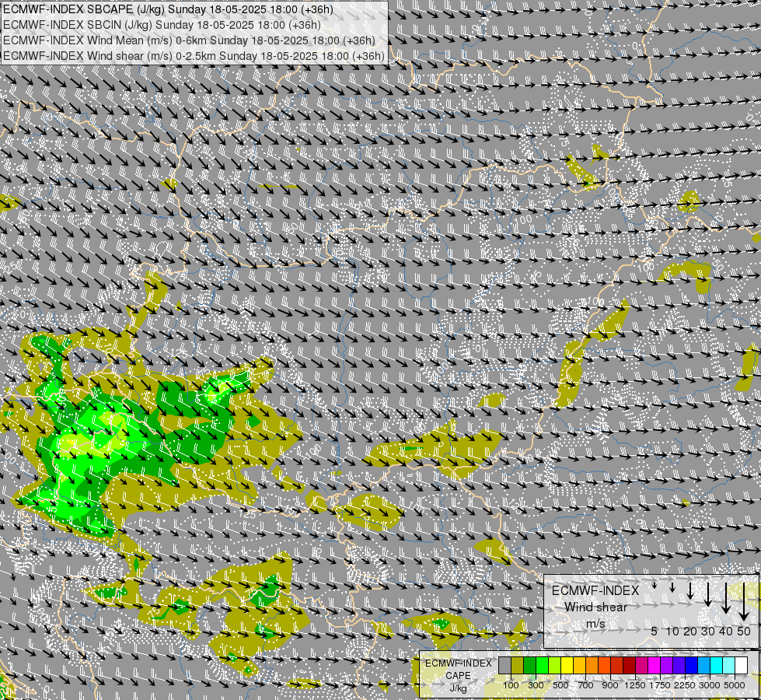Select the amber CAPE legend swatch

coord(580,665)
